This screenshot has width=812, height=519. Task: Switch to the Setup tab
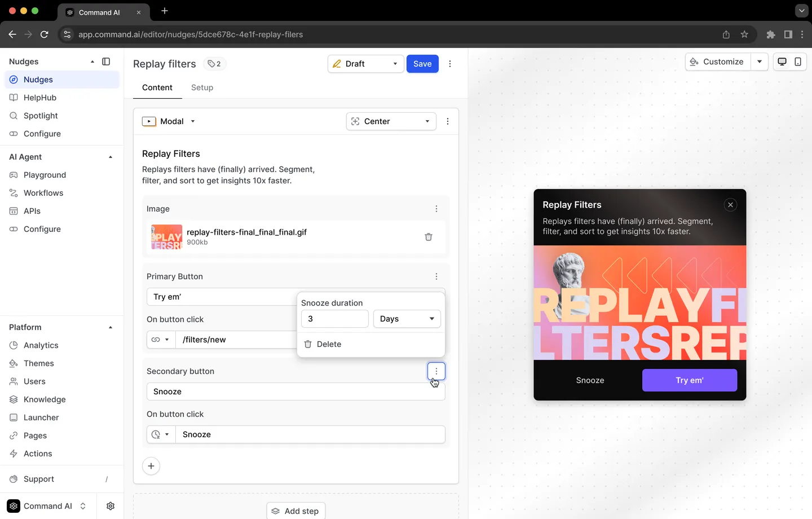[202, 87]
